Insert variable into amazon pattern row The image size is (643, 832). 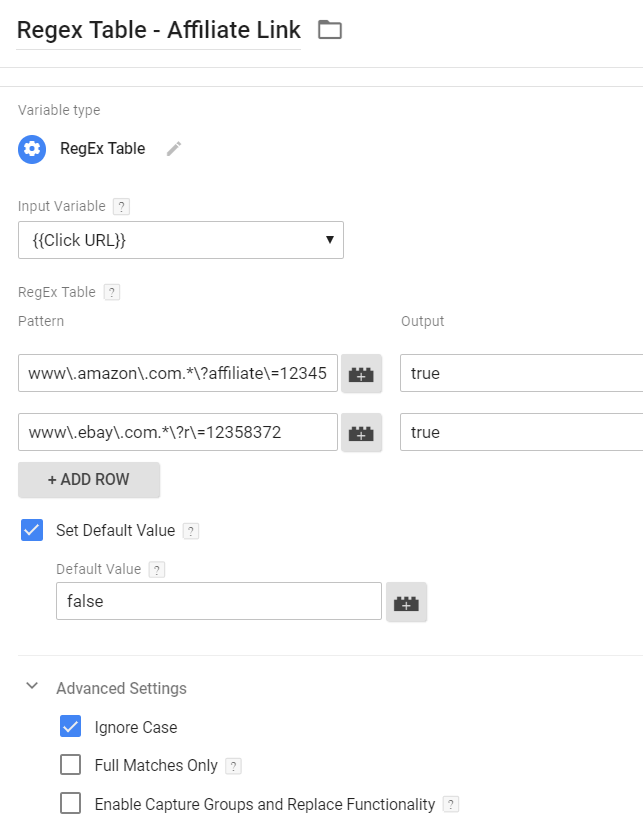coord(361,374)
